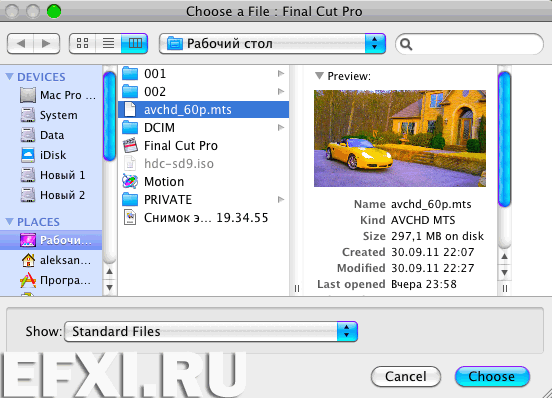The image size is (552, 398).
Task: Click the Final Cut Pro clapperboard icon
Action: (130, 146)
